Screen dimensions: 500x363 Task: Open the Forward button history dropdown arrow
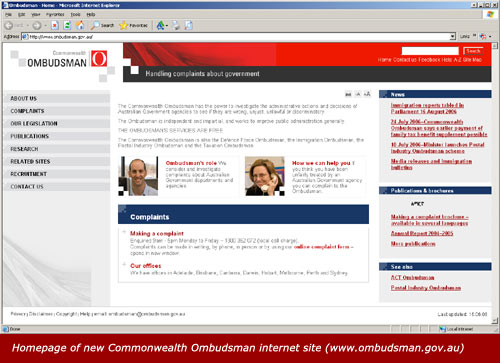pyautogui.click(x=45, y=25)
